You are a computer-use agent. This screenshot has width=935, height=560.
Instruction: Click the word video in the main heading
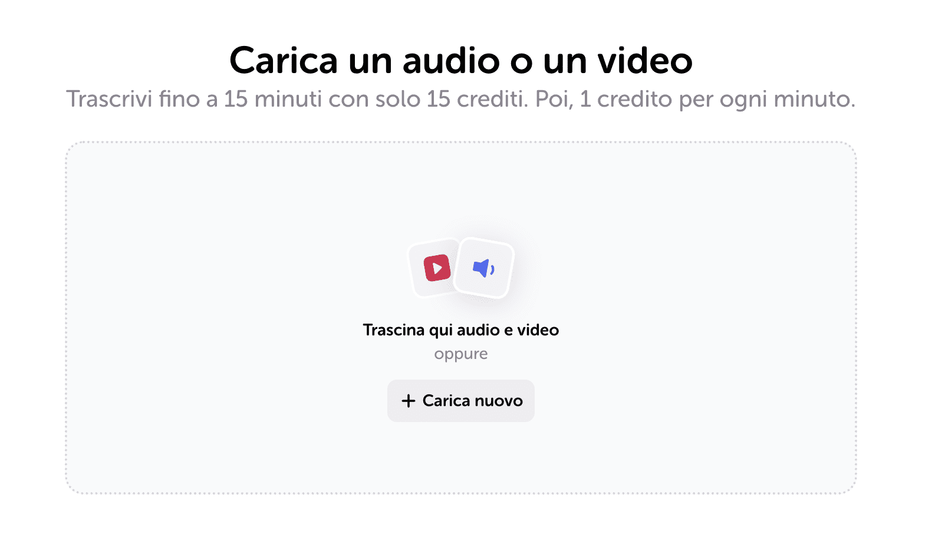click(645, 61)
